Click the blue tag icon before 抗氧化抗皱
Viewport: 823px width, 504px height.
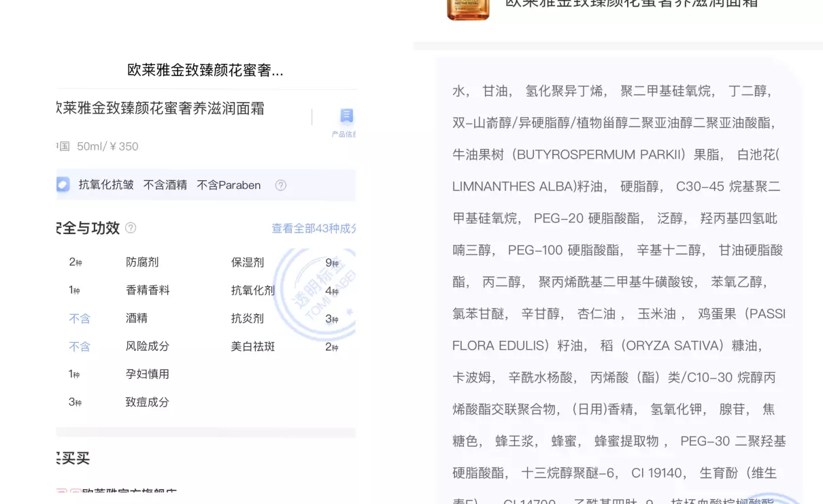[63, 184]
